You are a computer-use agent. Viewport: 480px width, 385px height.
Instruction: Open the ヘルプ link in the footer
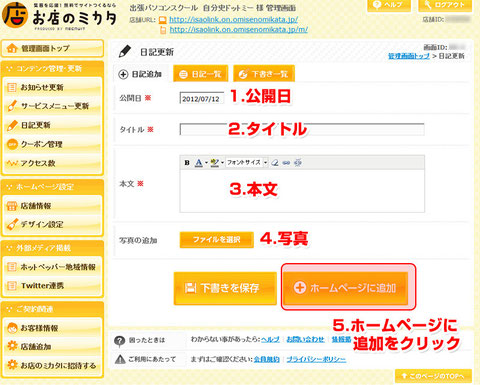[x=270, y=339]
